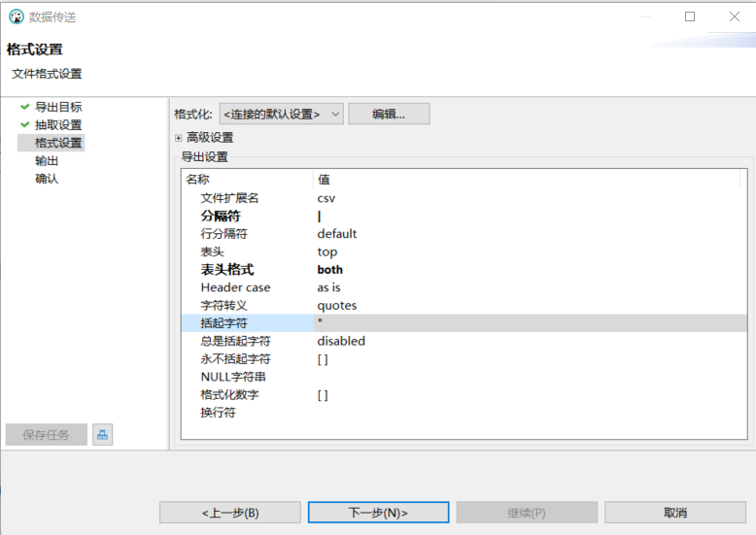This screenshot has height=535, width=756.
Task: Click the DBeaver icon in the title bar
Action: [16, 17]
